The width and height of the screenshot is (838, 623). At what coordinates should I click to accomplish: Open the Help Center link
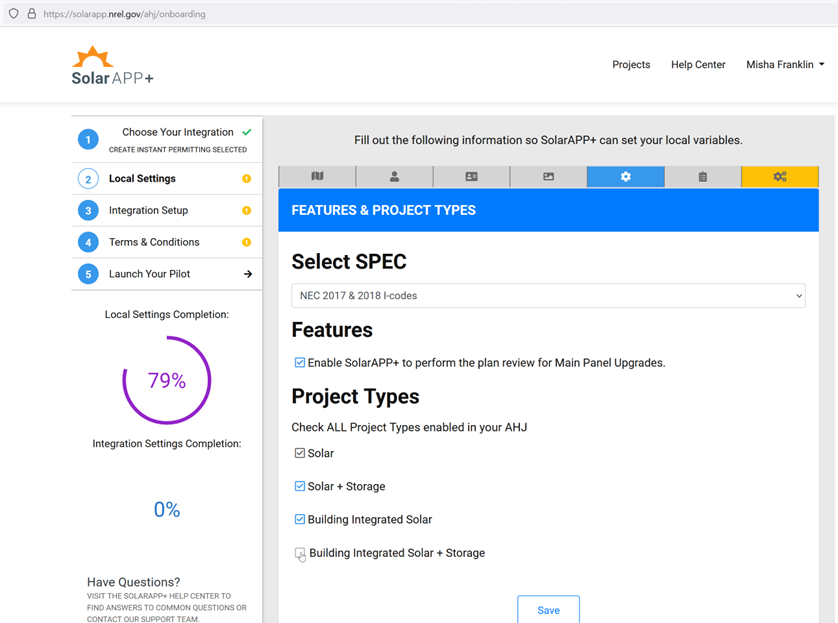click(x=698, y=65)
